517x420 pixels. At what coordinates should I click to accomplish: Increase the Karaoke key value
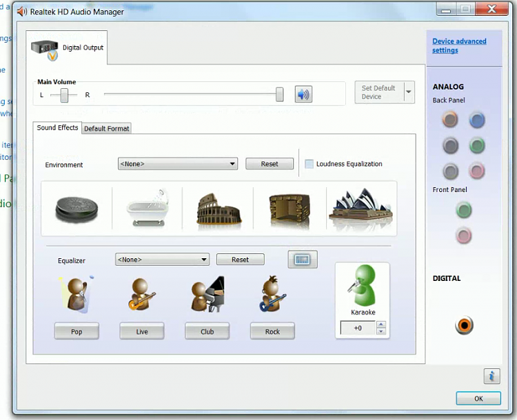381,324
